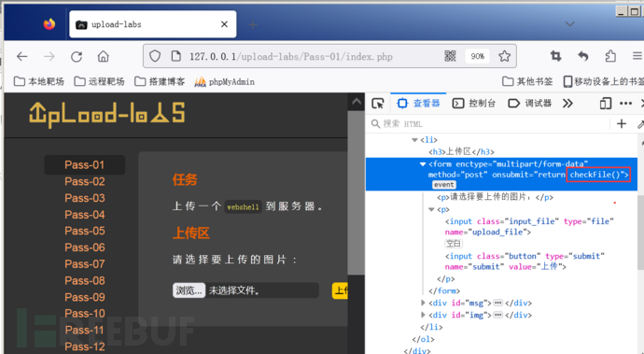Open the 搭建博客 bookmark folder
Screen dimensions: 644x354
click(160, 81)
